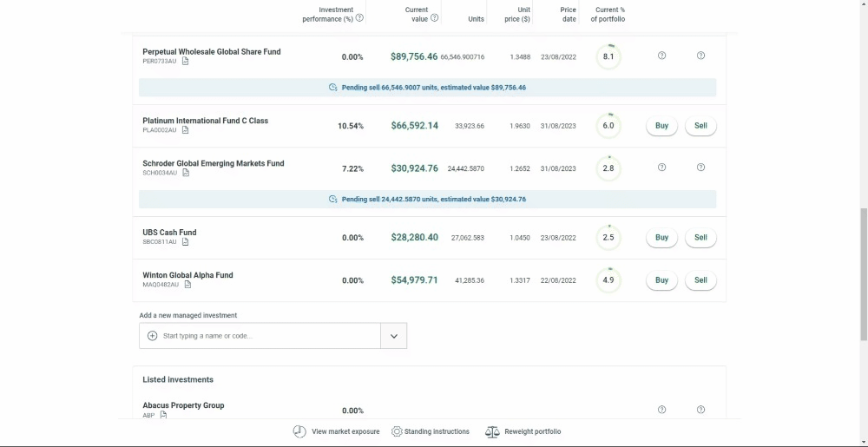Click last help icon in Perpetual row
Viewport: 868px width, 447px height.
[700, 56]
